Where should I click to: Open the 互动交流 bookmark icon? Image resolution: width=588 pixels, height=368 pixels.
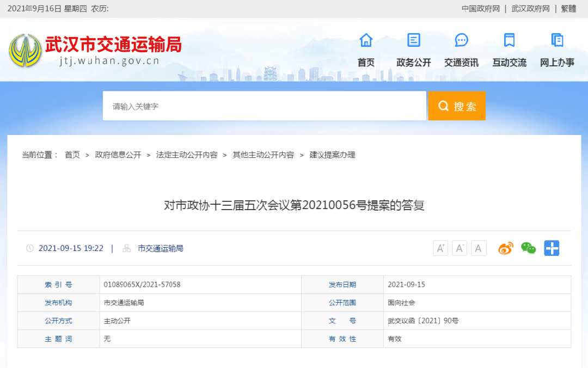[x=509, y=40]
